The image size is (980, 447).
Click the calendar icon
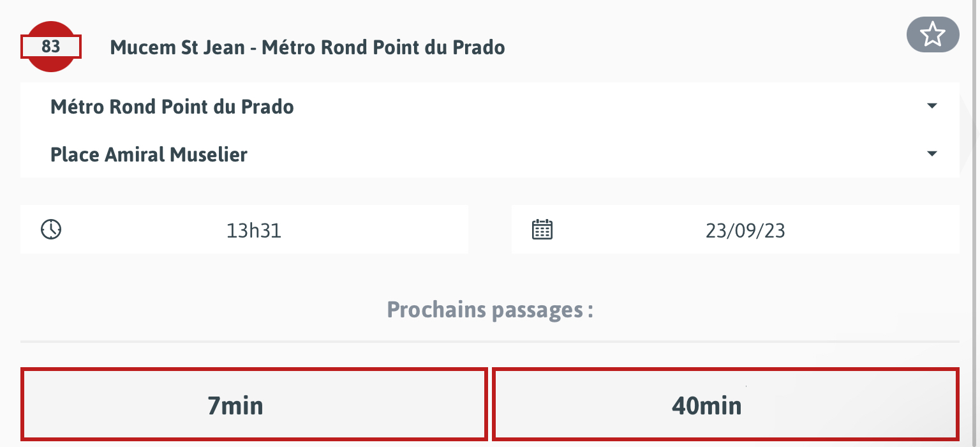click(542, 229)
